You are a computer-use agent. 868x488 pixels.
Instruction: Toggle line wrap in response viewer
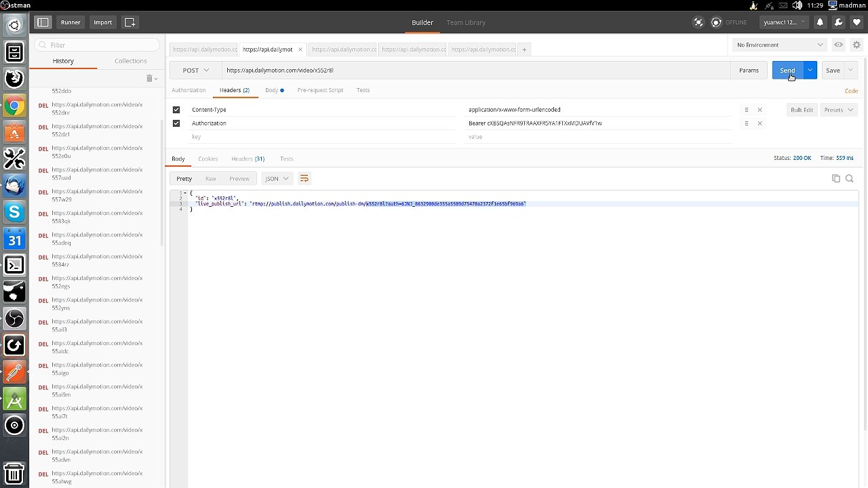304,178
